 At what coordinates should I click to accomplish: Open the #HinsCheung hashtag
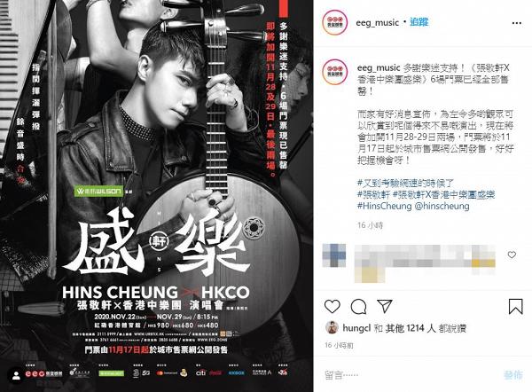tap(384, 206)
